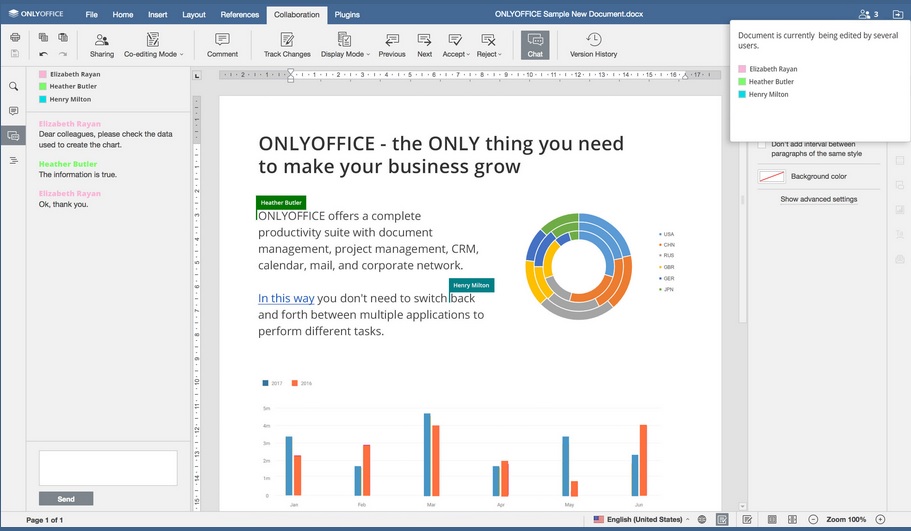This screenshot has height=531, width=911.
Task: Toggle the Chat button in the toolbar
Action: [535, 45]
